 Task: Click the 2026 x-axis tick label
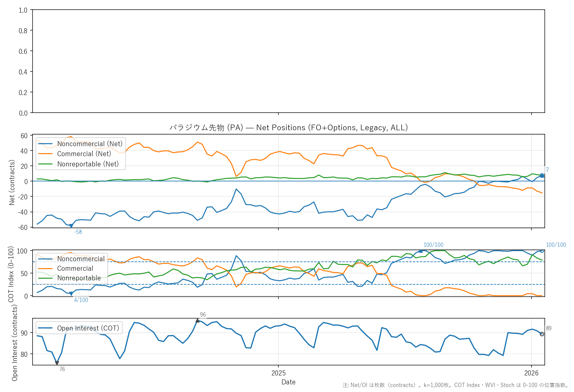point(531,373)
